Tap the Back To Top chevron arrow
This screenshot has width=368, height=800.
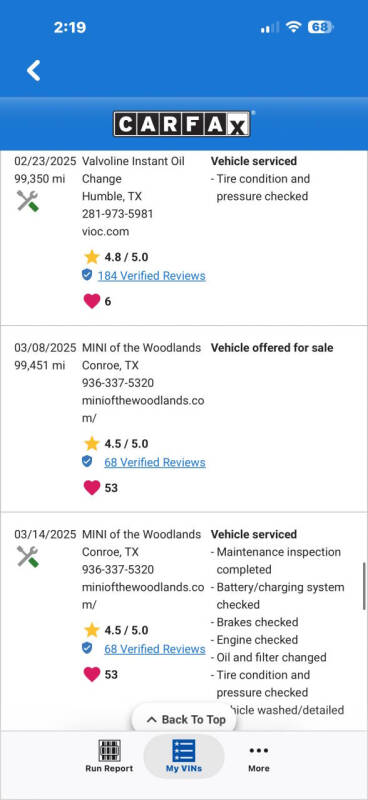click(x=152, y=720)
